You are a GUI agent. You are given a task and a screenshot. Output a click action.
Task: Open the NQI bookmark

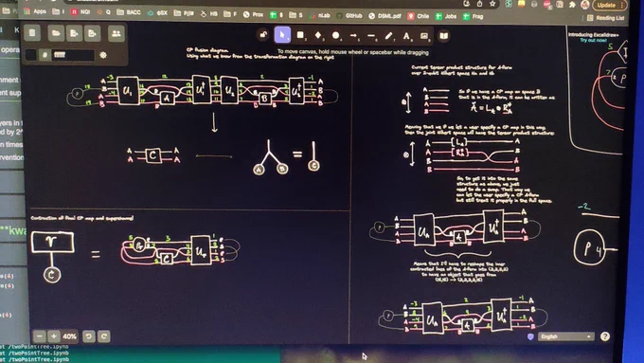[80, 12]
